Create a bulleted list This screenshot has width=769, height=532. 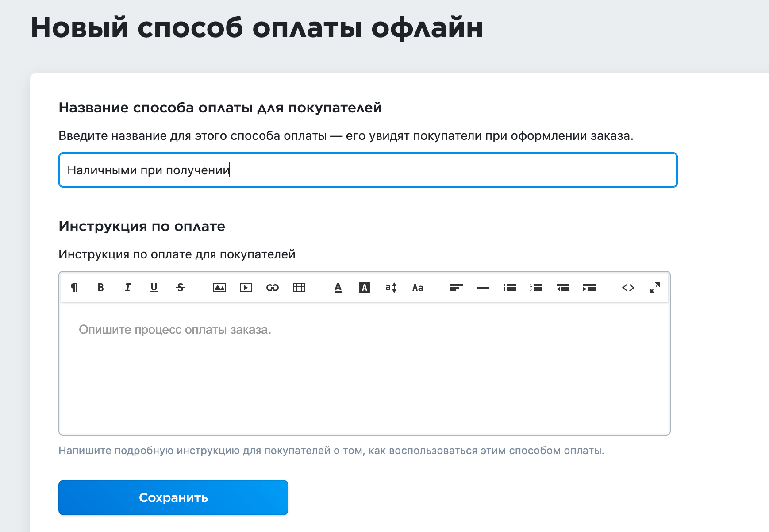point(510,288)
